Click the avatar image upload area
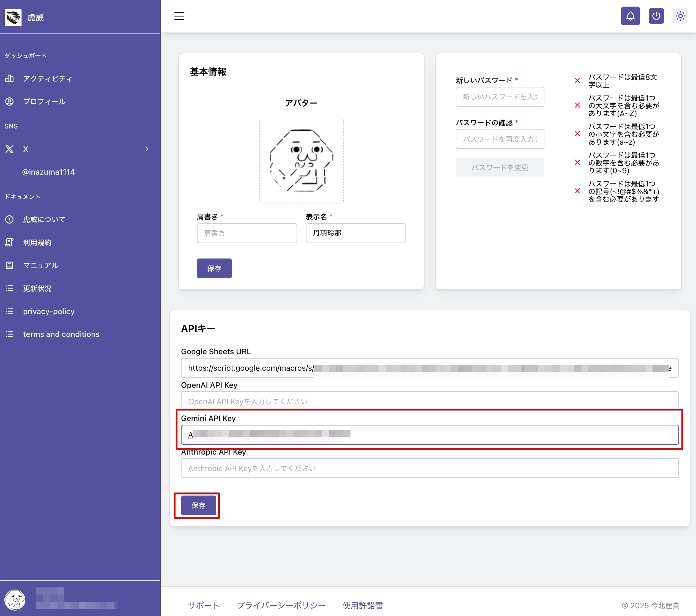Image resolution: width=696 pixels, height=616 pixels. tap(301, 161)
